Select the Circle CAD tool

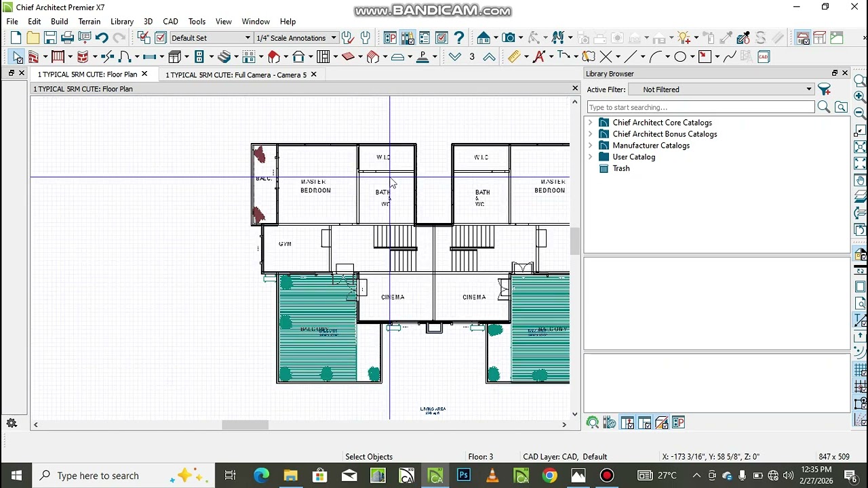(680, 57)
